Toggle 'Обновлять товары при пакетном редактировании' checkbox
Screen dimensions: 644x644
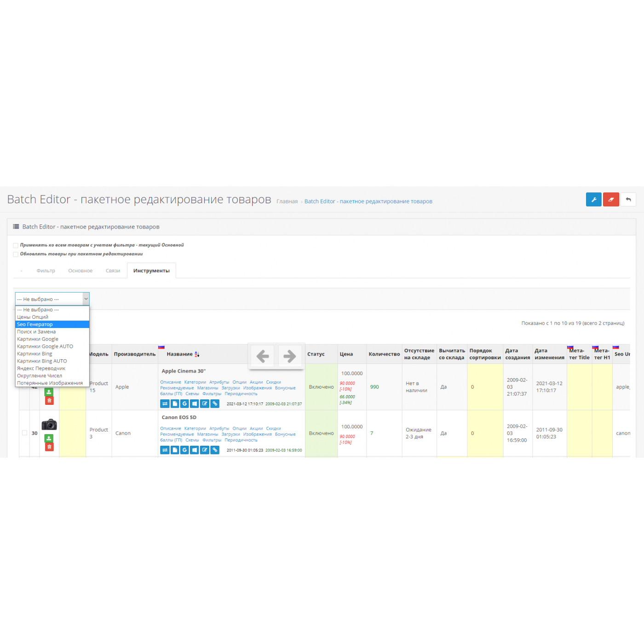pos(16,254)
